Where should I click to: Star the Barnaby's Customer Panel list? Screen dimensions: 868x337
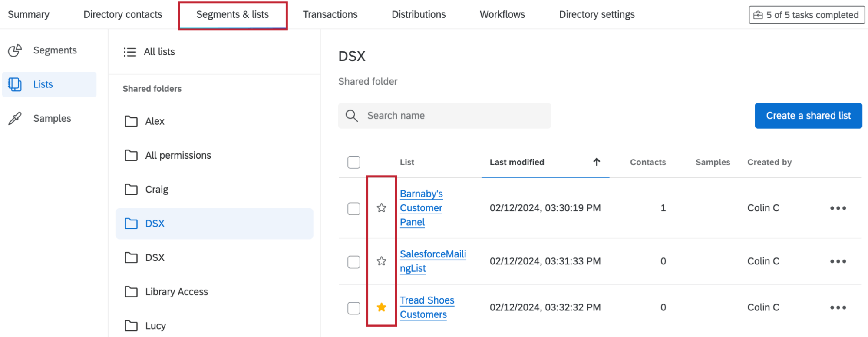(x=381, y=208)
